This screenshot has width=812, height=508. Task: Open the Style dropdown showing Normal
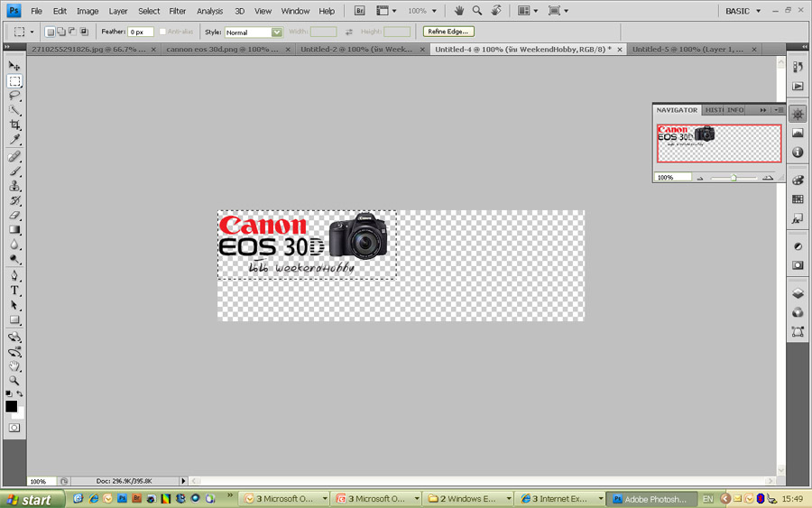point(254,32)
